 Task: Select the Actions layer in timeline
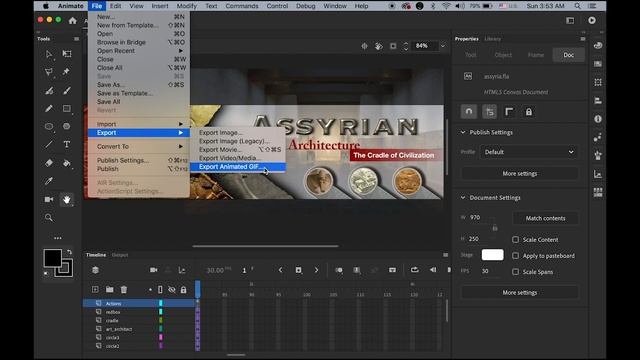139,303
